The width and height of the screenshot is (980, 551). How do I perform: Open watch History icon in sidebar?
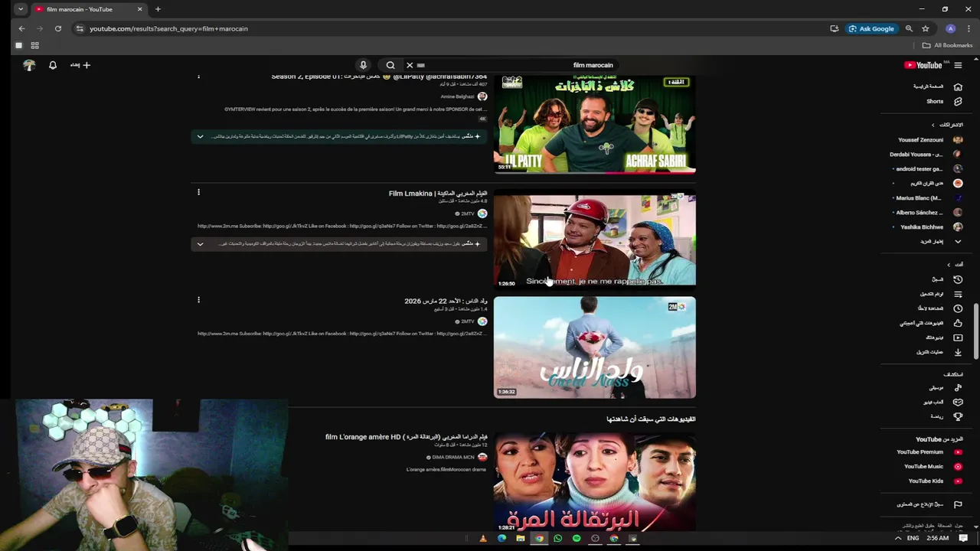click(x=958, y=279)
